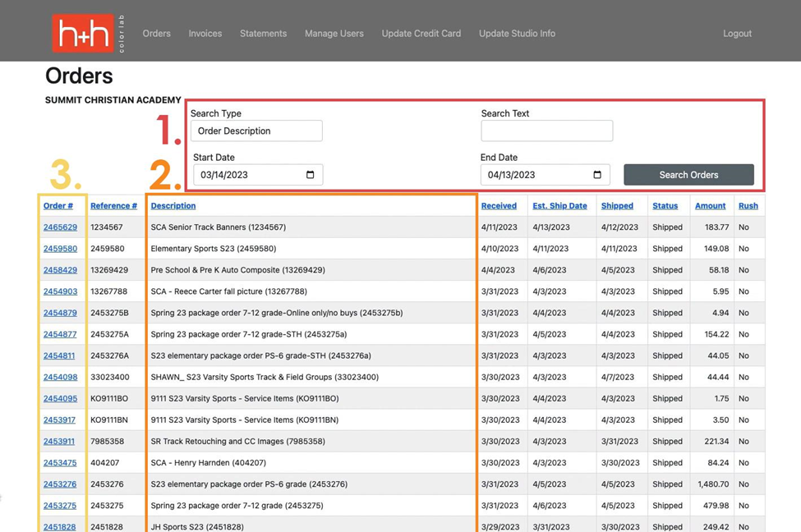
Task: Open Manage Users in navigation
Action: click(334, 34)
